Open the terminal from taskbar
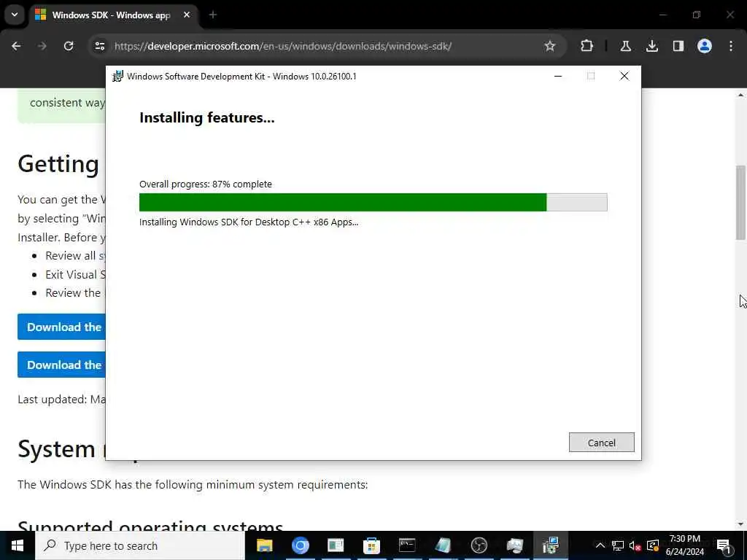This screenshot has height=560, width=747. [x=407, y=545]
